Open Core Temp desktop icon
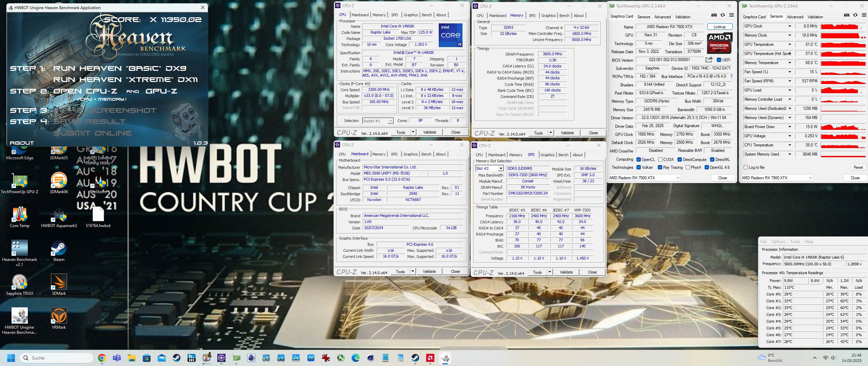 (x=20, y=217)
